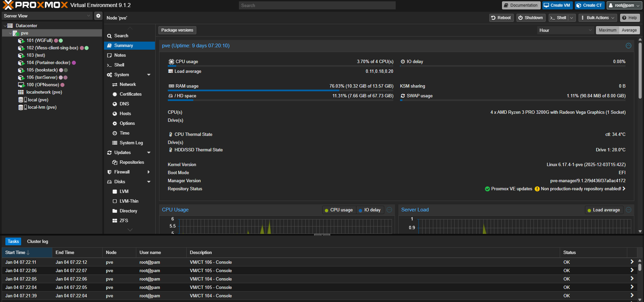Click the Directory folder icon
The height and width of the screenshot is (302, 644).
(115, 211)
